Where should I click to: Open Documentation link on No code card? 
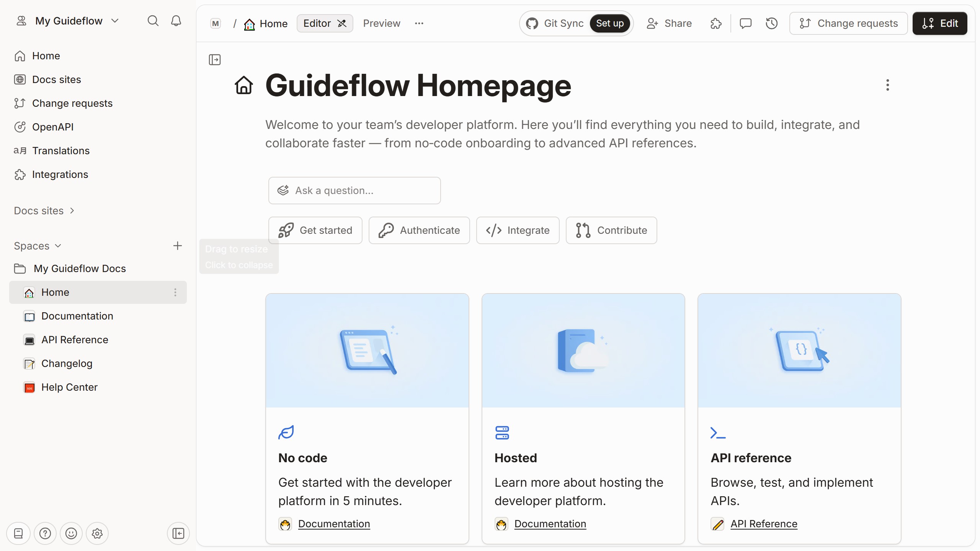pyautogui.click(x=334, y=524)
